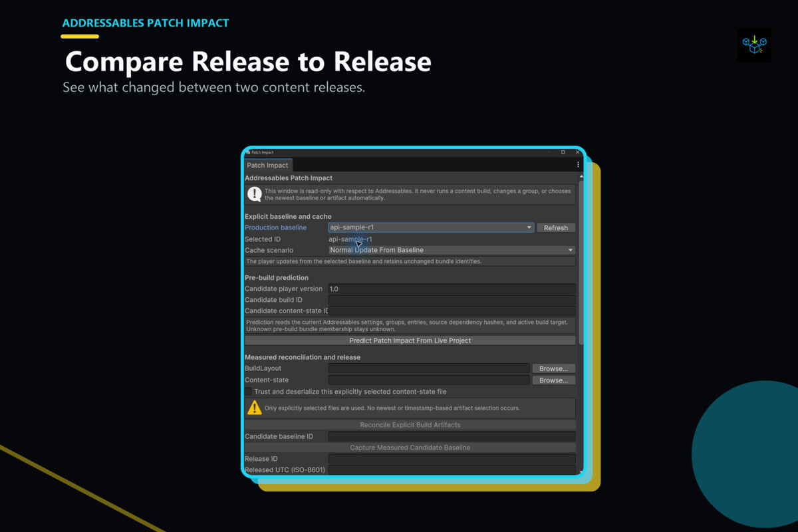Close the Patch Impact window
Image resolution: width=798 pixels, height=532 pixels.
tap(577, 152)
